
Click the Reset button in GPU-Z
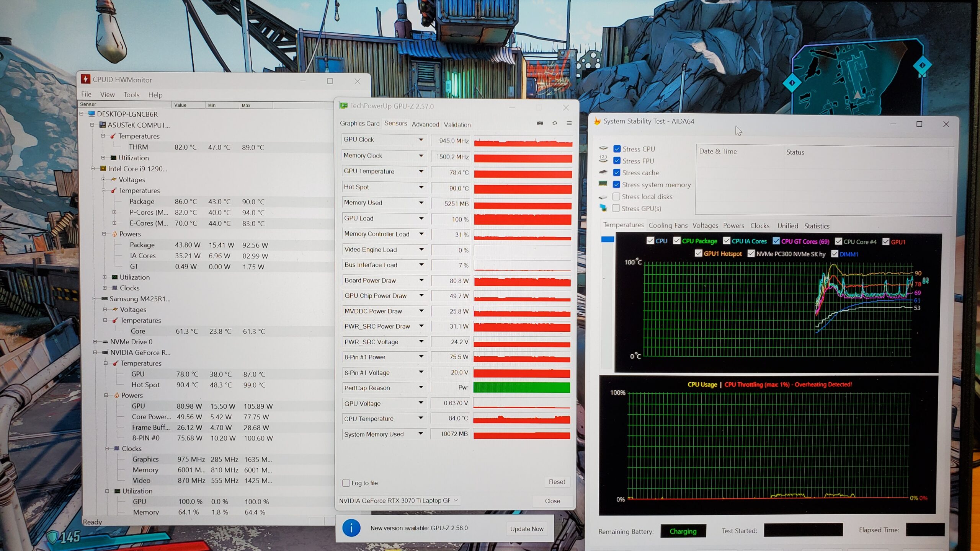[x=557, y=482]
